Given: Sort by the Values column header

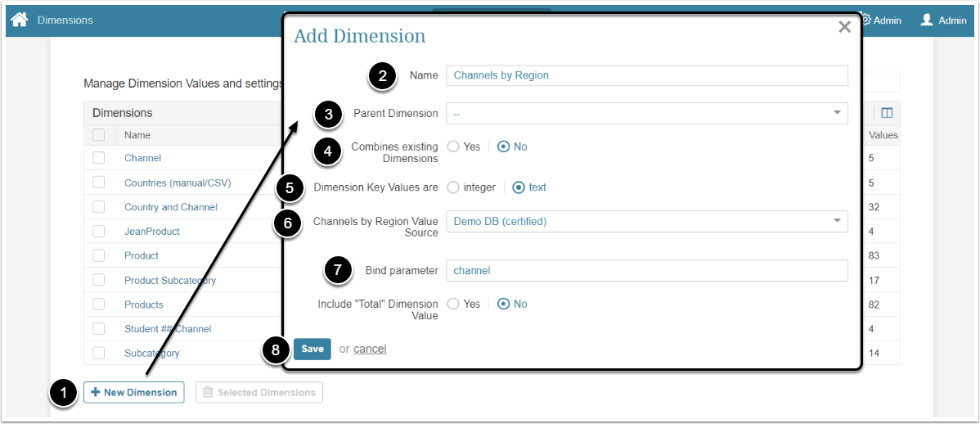Looking at the screenshot, I should (x=883, y=135).
